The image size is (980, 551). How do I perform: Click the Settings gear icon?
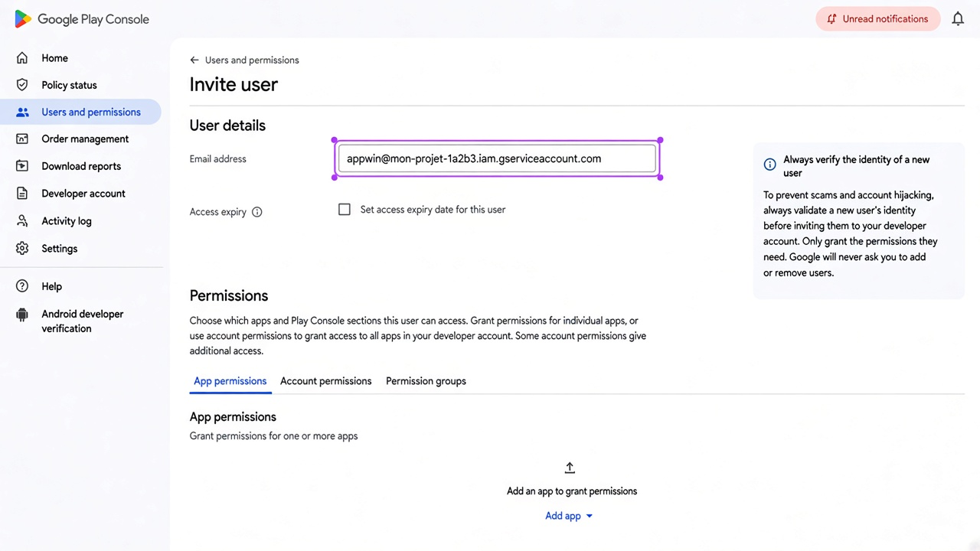pyautogui.click(x=22, y=249)
